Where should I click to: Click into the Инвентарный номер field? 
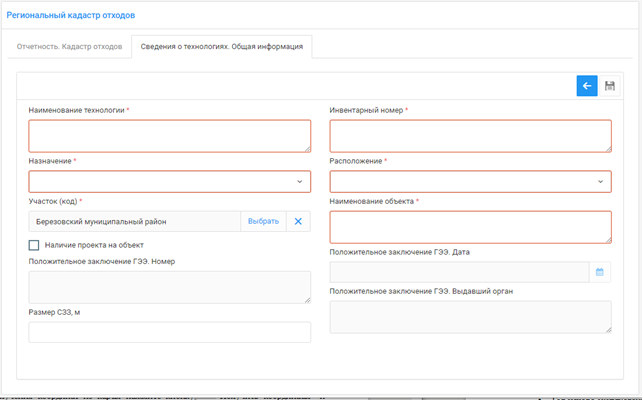[x=469, y=136]
